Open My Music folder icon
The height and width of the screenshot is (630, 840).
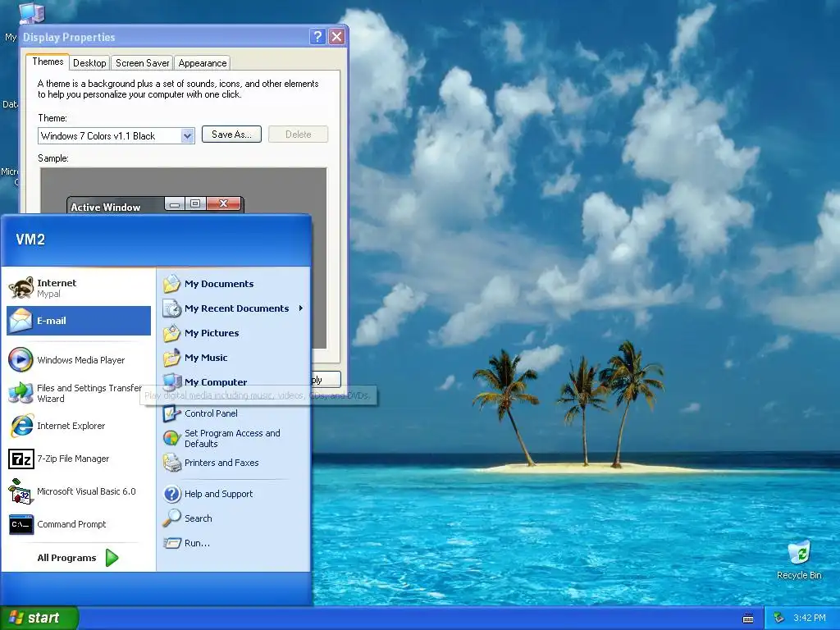171,358
